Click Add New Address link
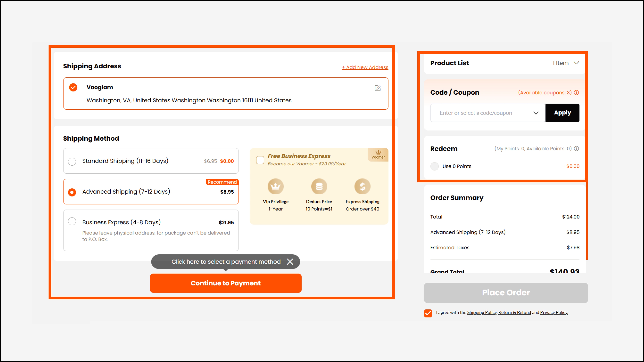The height and width of the screenshot is (362, 644). tap(365, 67)
